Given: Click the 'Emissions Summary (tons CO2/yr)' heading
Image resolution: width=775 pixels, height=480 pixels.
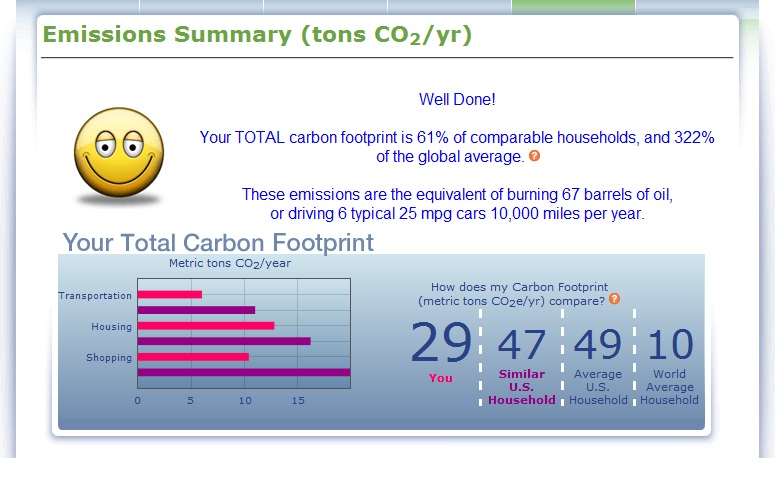Looking at the screenshot, I should point(257,35).
